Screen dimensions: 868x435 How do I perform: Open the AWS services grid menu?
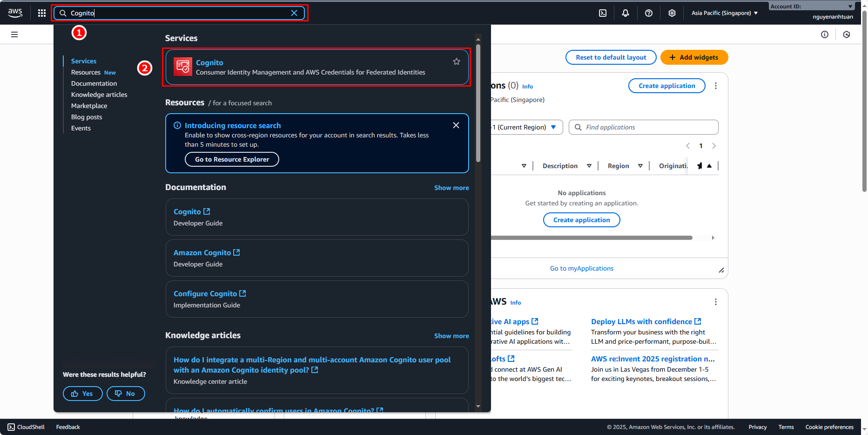(42, 13)
